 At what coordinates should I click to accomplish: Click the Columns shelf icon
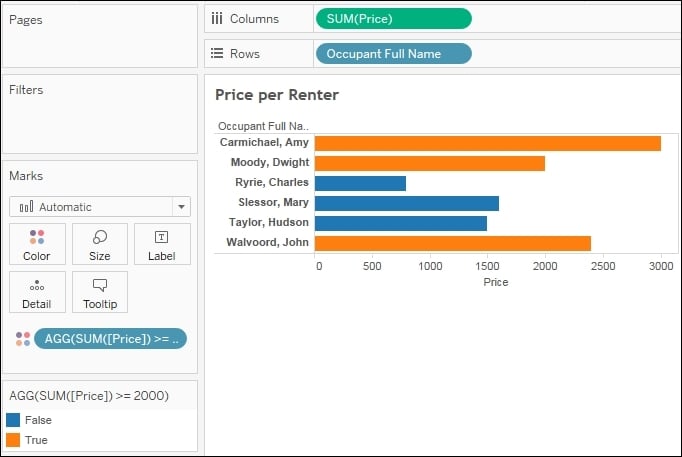pyautogui.click(x=217, y=19)
